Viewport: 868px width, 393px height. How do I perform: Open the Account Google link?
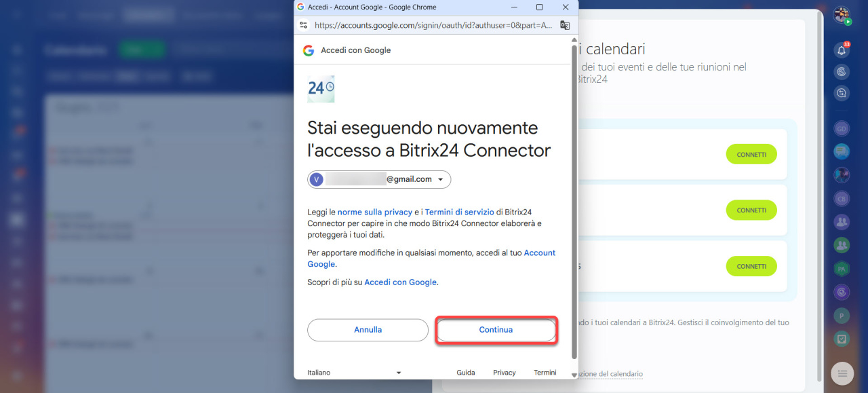(540, 252)
